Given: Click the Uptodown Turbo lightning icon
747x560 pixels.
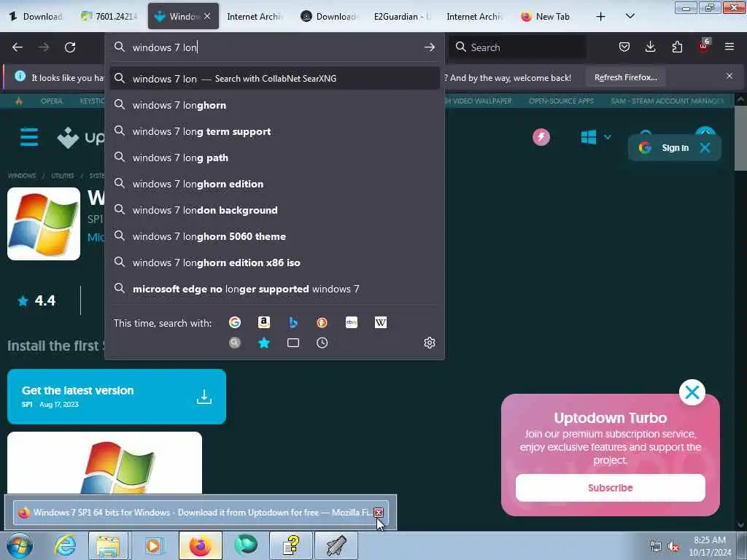Looking at the screenshot, I should (541, 137).
